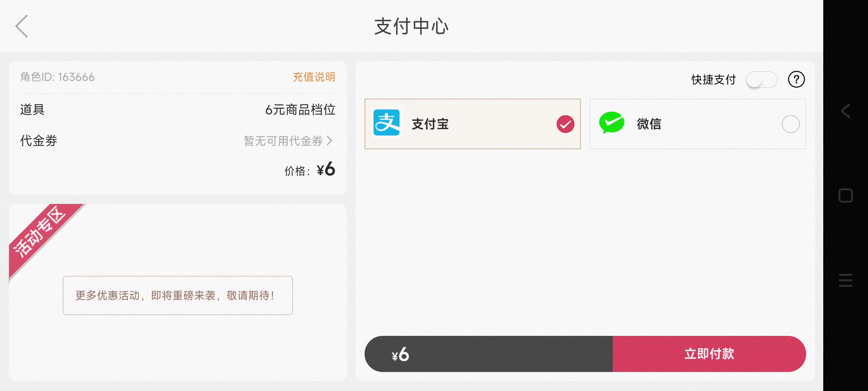
Task: Open the 充值说明 link
Action: coord(314,77)
